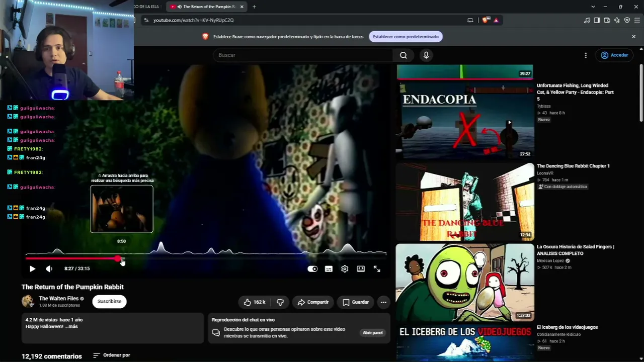
Task: Open the Endacopia Part 5 video thumbnail
Action: 465,121
